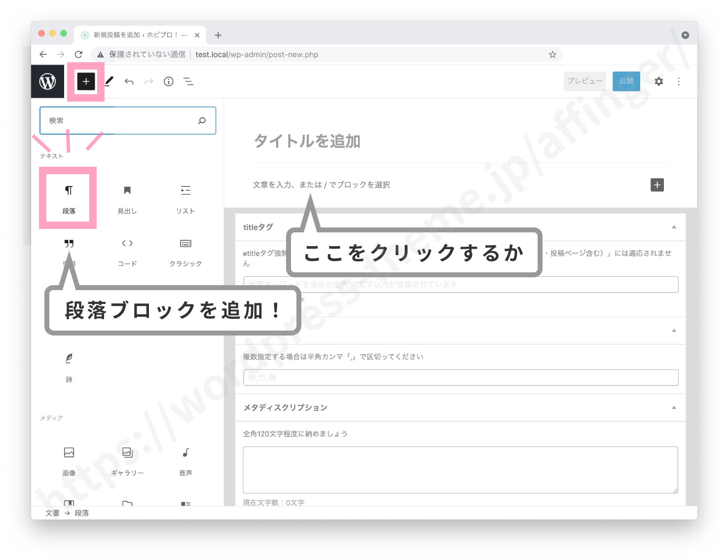Insert the ギャラリー gallery block
This screenshot has height=560, width=728.
pos(127,461)
